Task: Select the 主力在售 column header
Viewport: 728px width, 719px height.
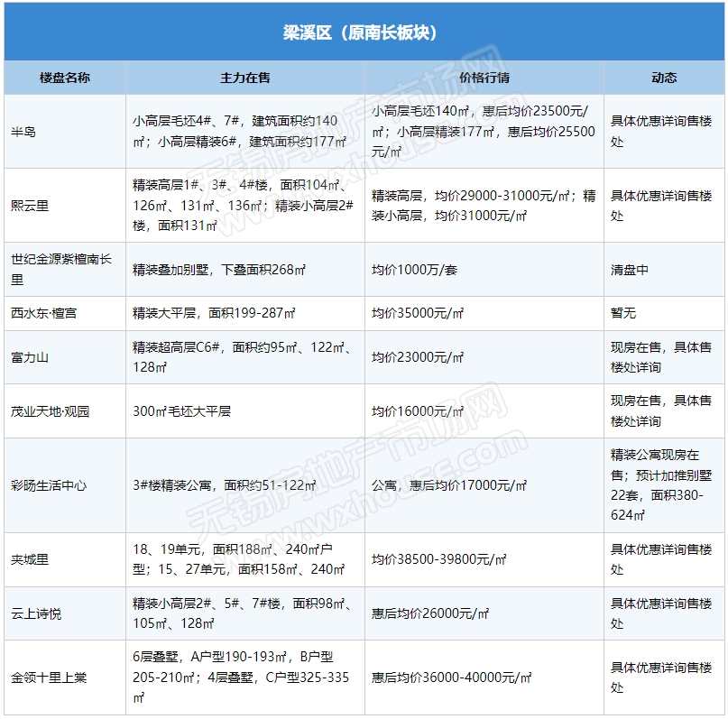Action: 245,78
